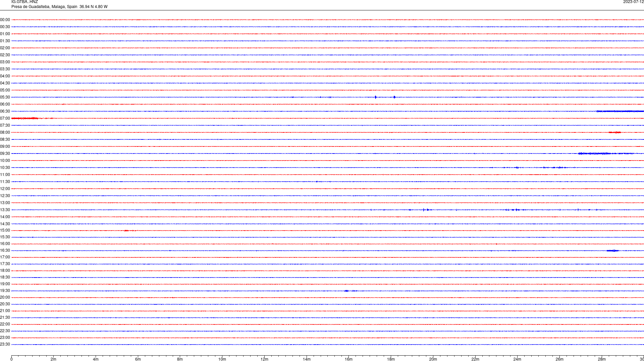Select the 15:00 time row label

pos(5,230)
